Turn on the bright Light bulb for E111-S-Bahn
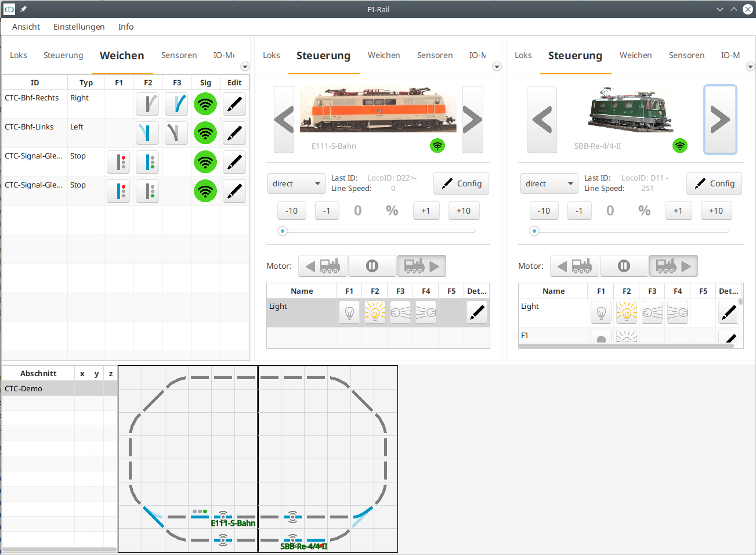This screenshot has height=555, width=756. coord(374,312)
